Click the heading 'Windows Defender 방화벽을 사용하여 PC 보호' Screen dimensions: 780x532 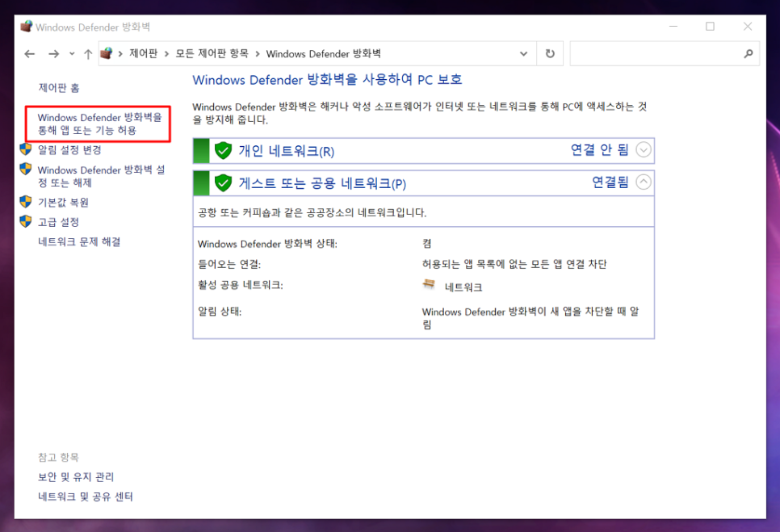point(327,80)
